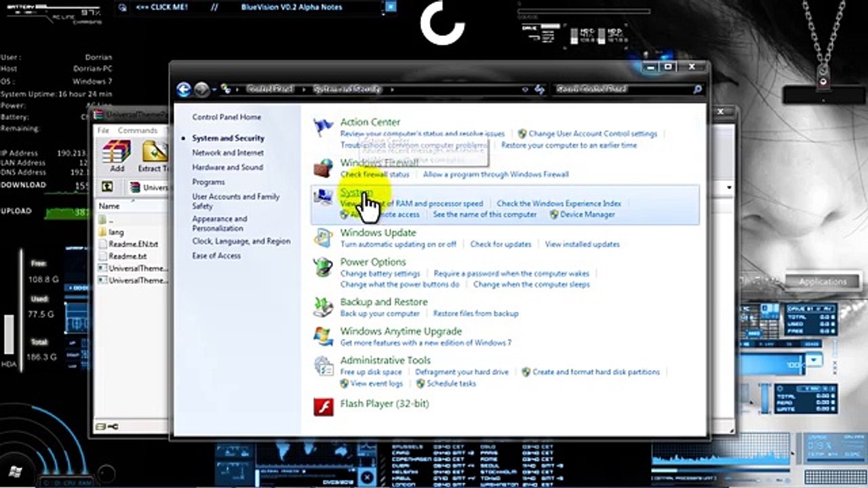Click Restore files from backup link
This screenshot has width=868, height=488.
tap(476, 314)
